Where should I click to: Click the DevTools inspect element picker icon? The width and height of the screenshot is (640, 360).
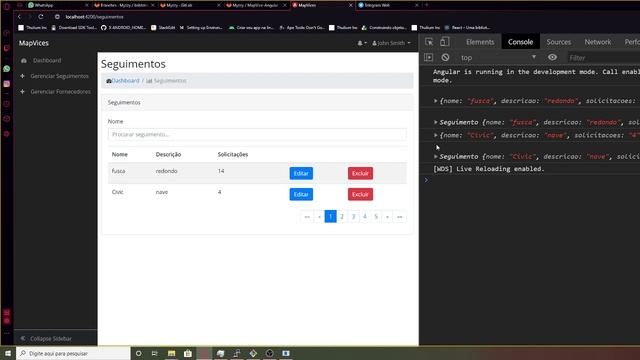[429, 42]
